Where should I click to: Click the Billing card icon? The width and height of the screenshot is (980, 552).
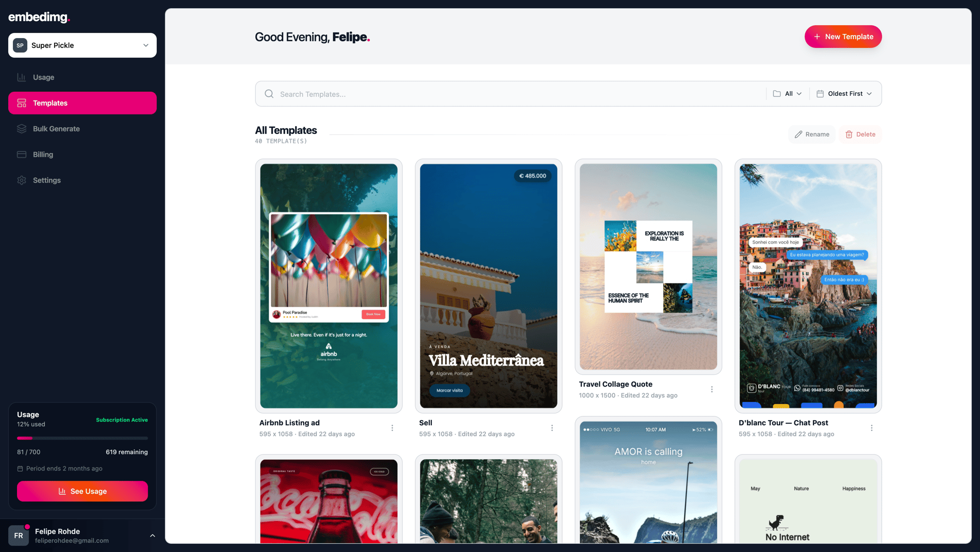[x=22, y=155]
